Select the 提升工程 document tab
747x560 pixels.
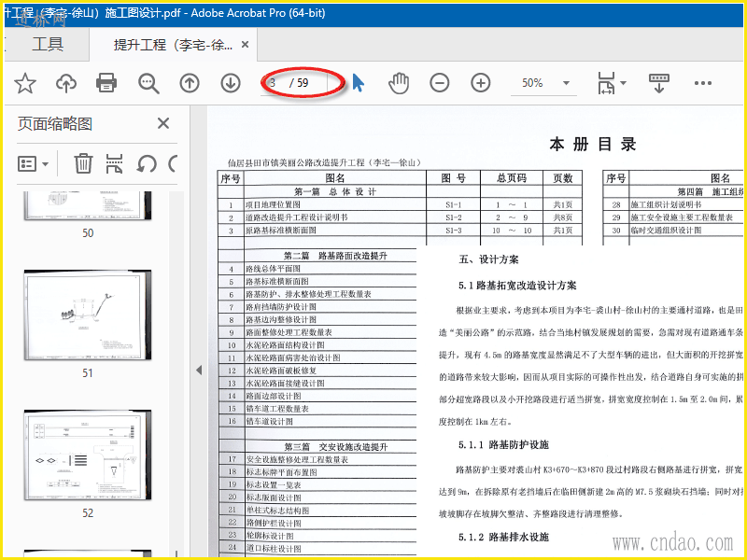point(174,45)
